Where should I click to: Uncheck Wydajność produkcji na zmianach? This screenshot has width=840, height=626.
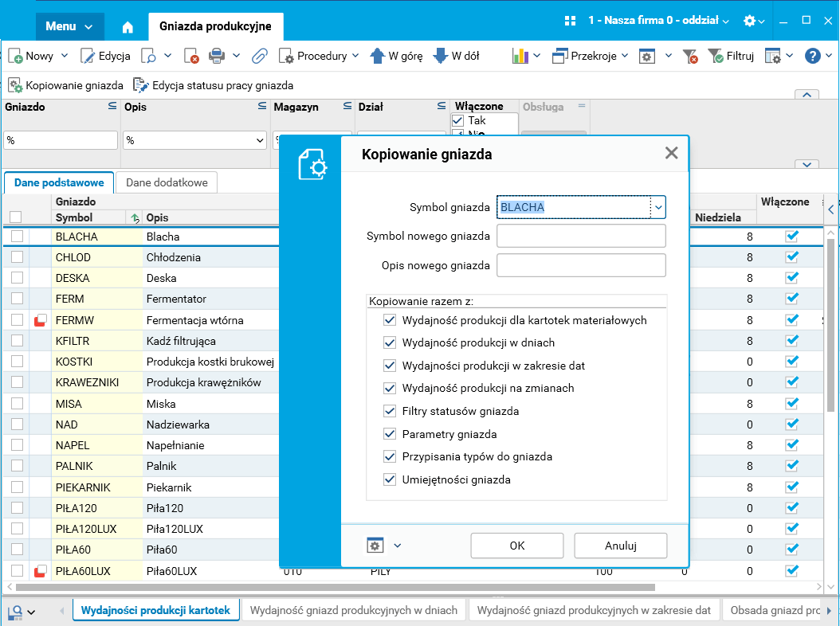(390, 388)
